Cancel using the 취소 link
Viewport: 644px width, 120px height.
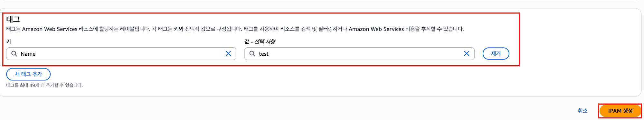pyautogui.click(x=583, y=111)
